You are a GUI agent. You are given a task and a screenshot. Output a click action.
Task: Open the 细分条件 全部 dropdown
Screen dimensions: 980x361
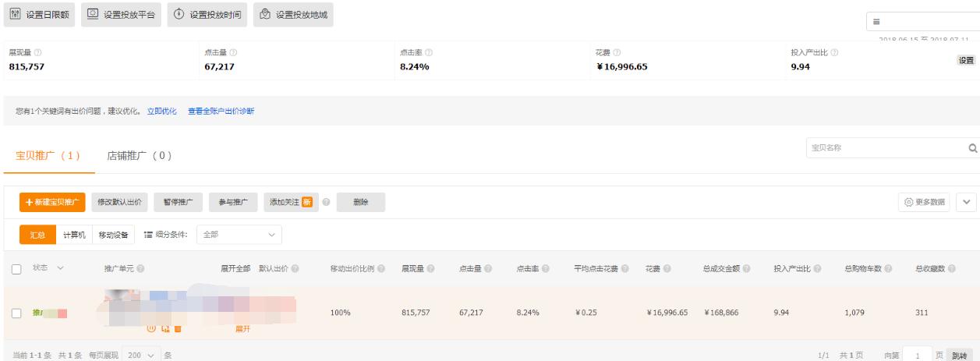239,234
